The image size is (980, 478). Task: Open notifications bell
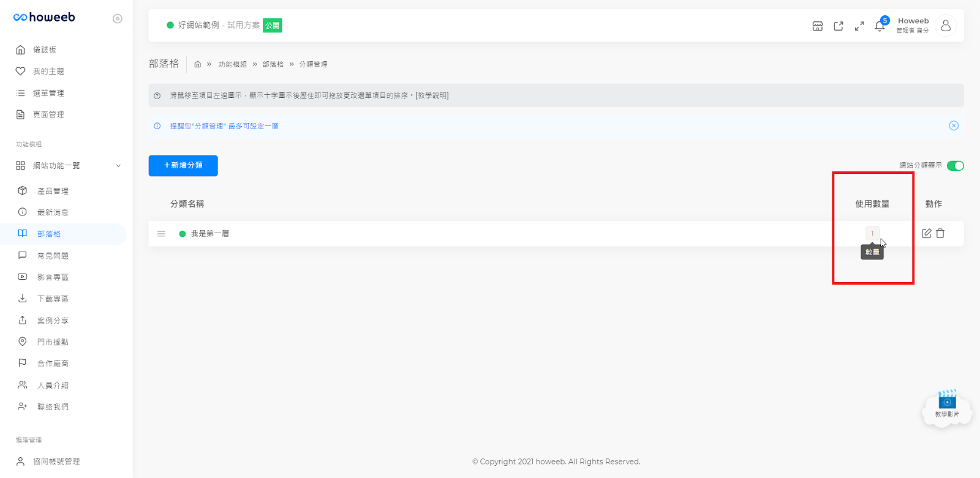[880, 26]
